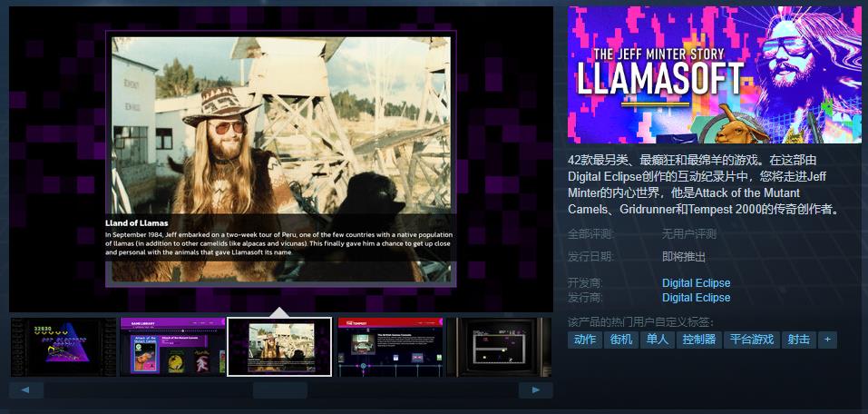
Task: Click the thumbnail strip scrollbar handle
Action: pyautogui.click(x=280, y=390)
